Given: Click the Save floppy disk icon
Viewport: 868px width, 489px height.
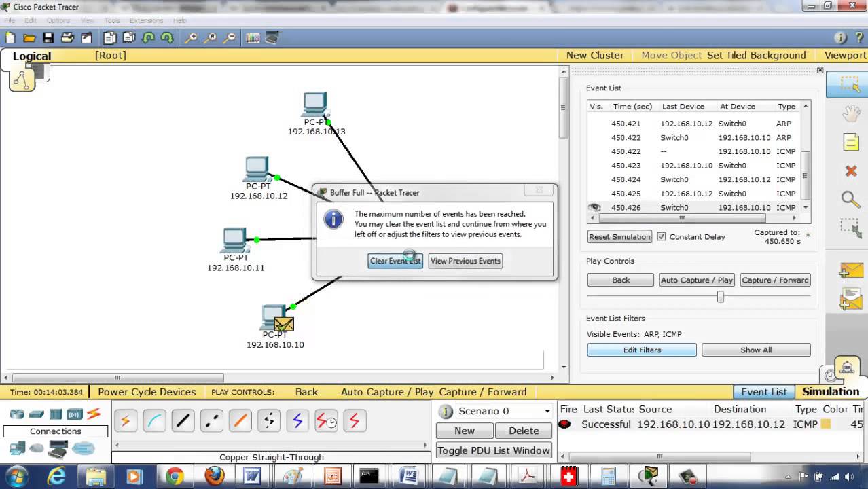Looking at the screenshot, I should pos(48,38).
